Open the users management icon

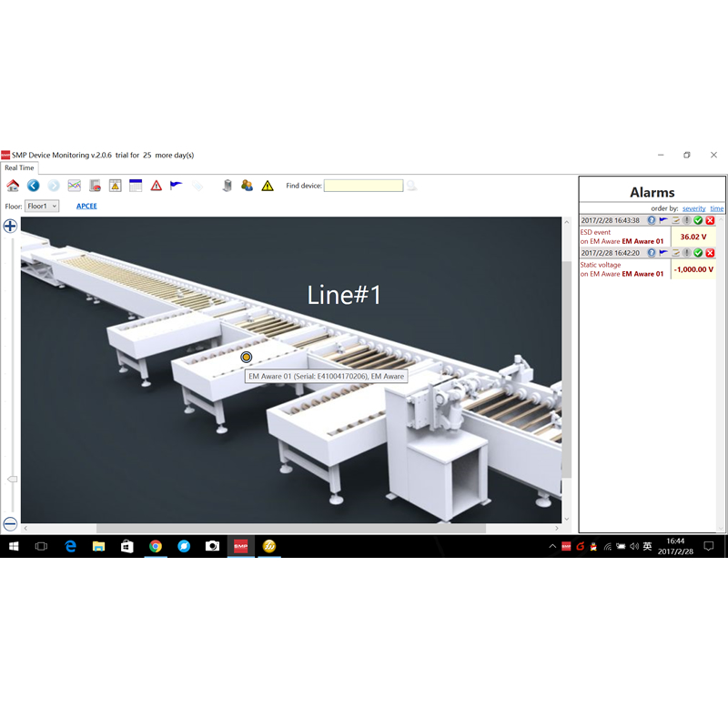click(x=247, y=186)
